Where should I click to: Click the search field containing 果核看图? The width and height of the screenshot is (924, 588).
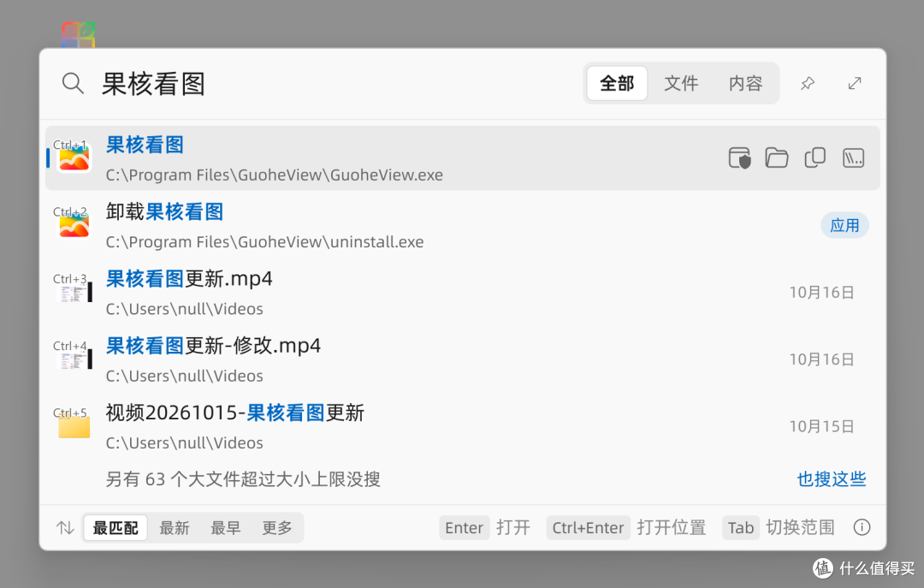coord(336,83)
